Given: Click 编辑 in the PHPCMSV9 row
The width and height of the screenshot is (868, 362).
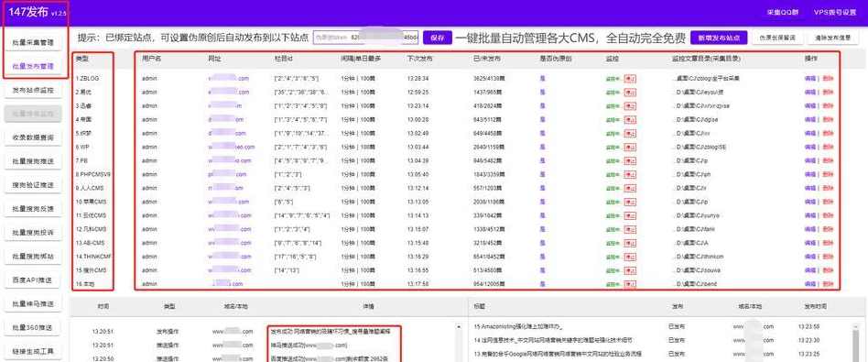Looking at the screenshot, I should click(809, 174).
